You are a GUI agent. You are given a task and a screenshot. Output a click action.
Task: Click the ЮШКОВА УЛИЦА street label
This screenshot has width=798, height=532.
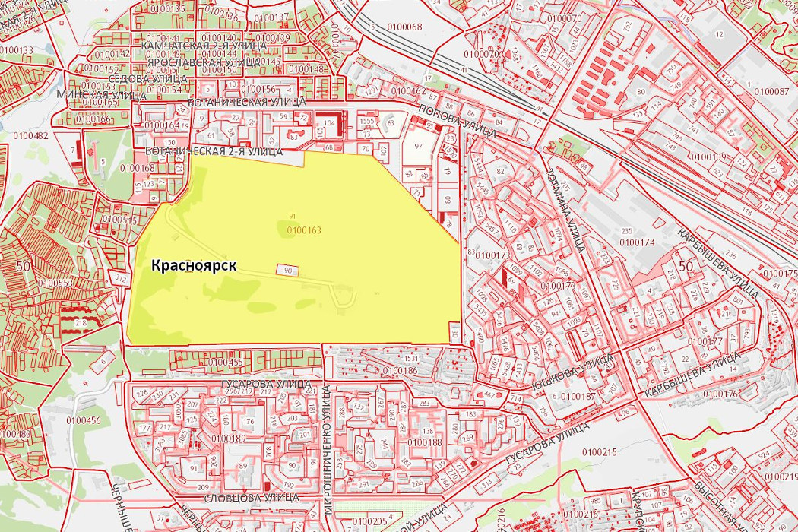(x=572, y=373)
